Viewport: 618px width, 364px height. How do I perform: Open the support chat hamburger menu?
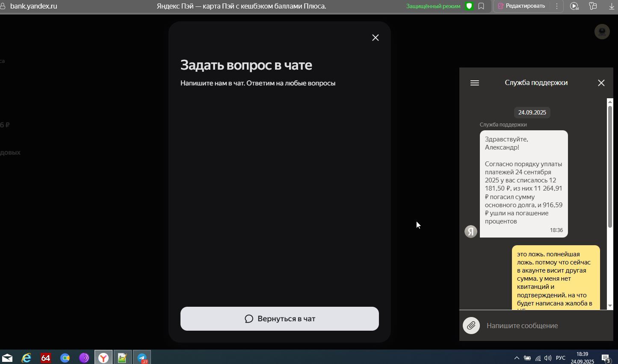point(474,83)
